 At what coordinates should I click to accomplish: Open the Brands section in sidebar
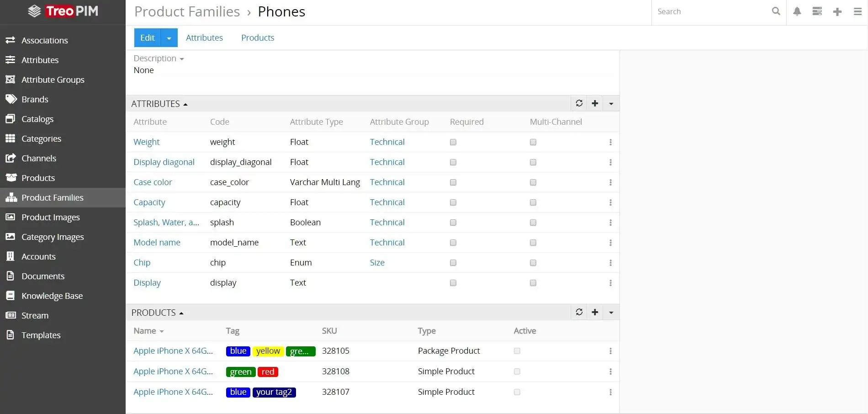35,99
